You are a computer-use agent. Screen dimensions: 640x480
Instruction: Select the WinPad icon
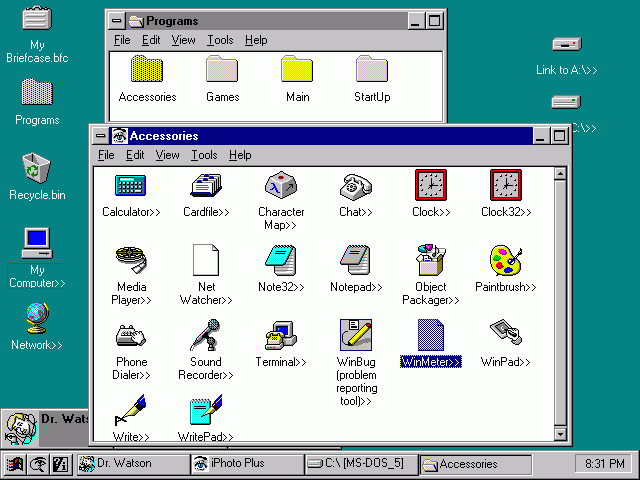506,332
